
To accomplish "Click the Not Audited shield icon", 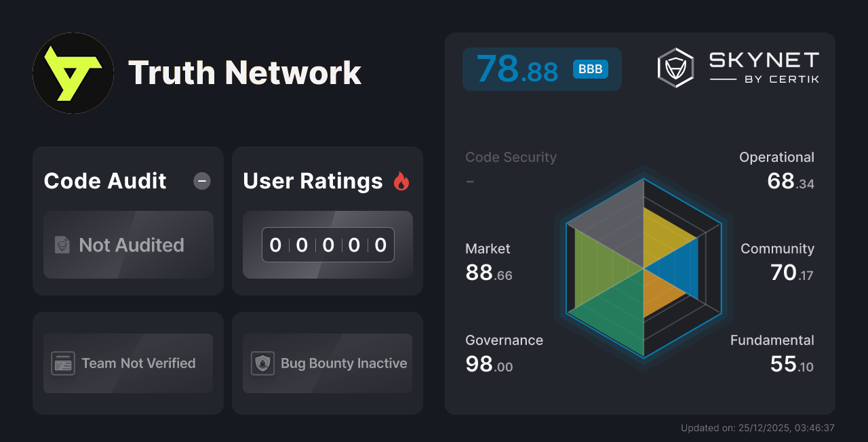I will [62, 245].
